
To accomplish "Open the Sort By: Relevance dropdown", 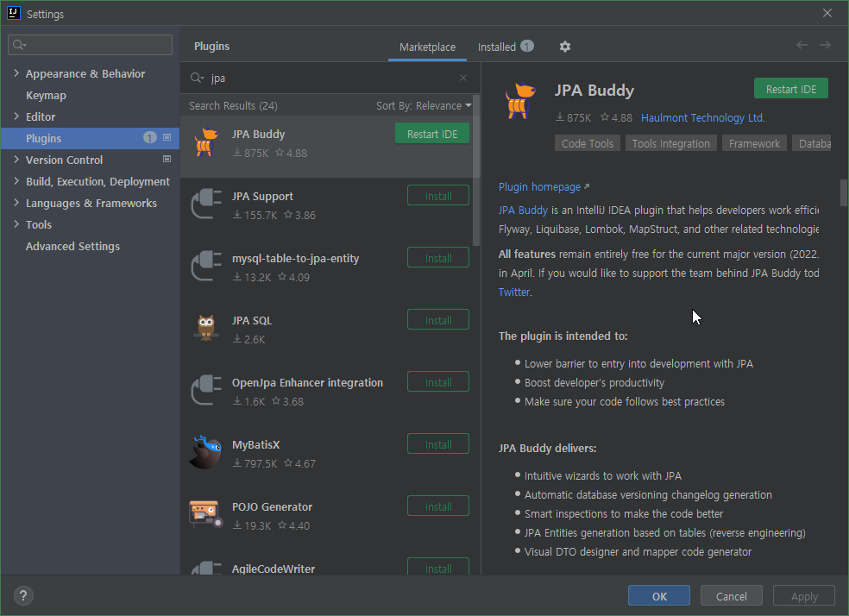I will (x=424, y=105).
